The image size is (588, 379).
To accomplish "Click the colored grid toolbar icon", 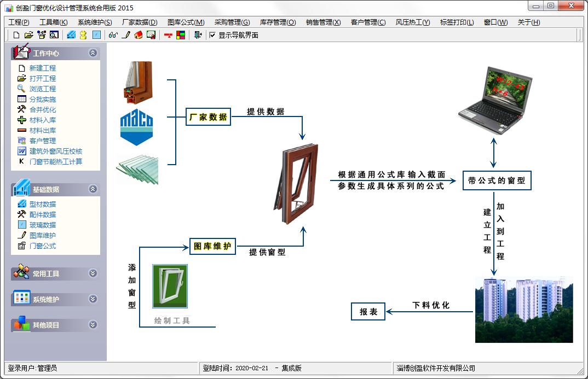I will pos(181,35).
